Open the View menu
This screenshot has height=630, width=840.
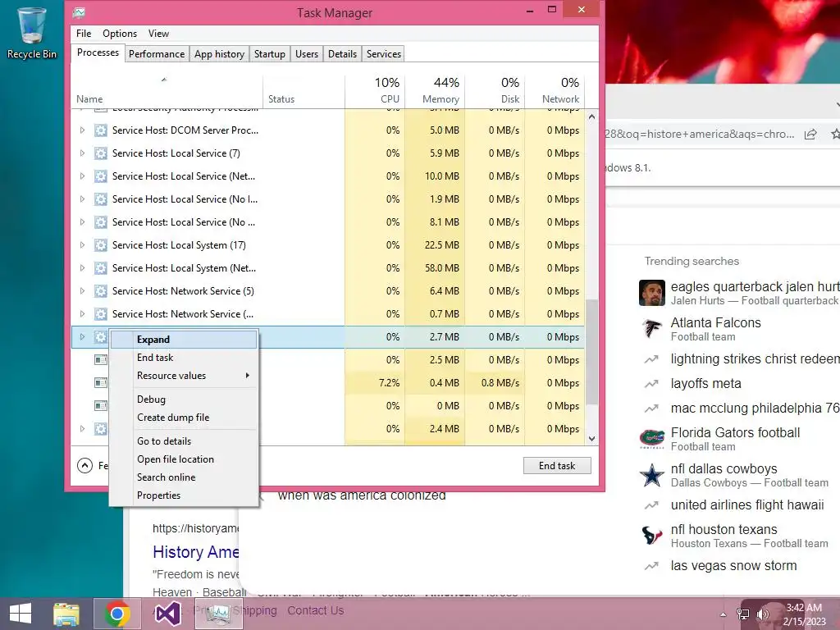[x=158, y=33]
